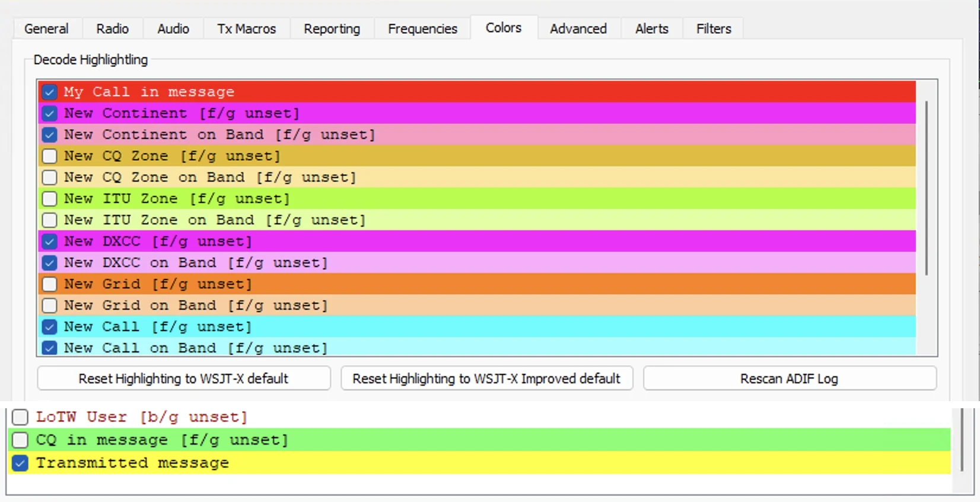Enable the New Grid checkbox
The width and height of the screenshot is (980, 502).
50,284
